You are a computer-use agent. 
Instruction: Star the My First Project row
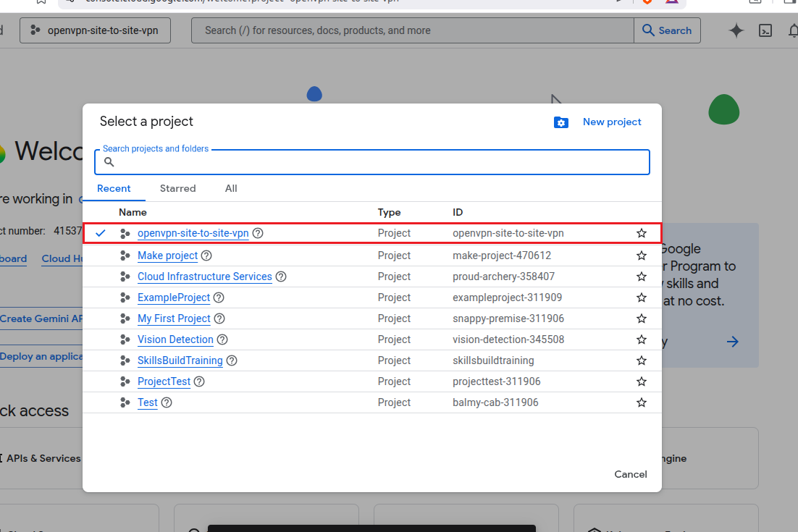[x=642, y=318]
